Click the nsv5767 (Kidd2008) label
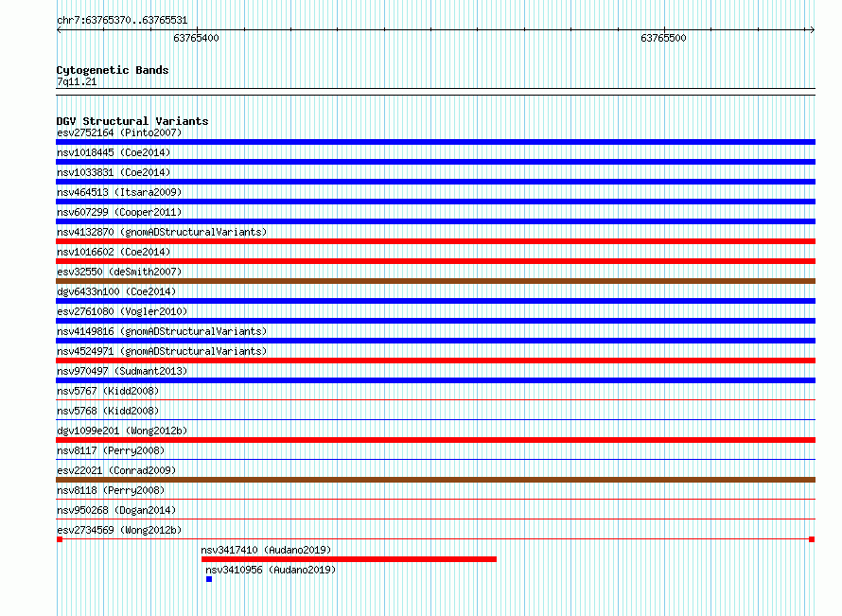This screenshot has height=616, width=842. click(108, 391)
